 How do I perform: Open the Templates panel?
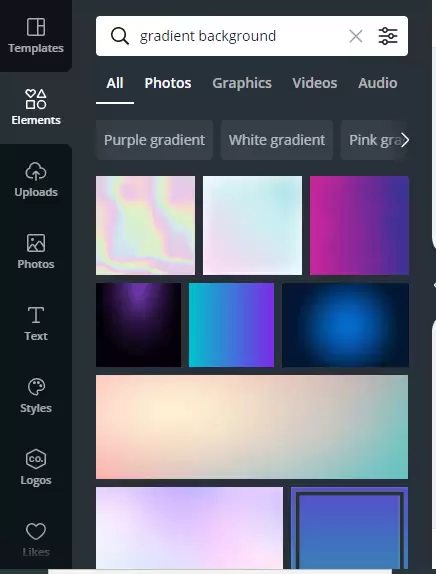[x=36, y=36]
